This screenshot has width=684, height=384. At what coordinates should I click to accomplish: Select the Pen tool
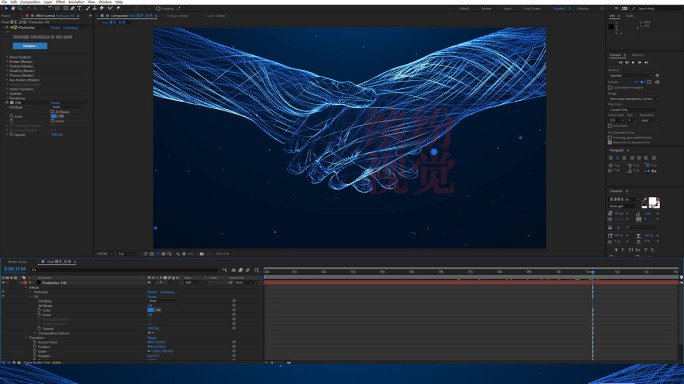pos(72,8)
